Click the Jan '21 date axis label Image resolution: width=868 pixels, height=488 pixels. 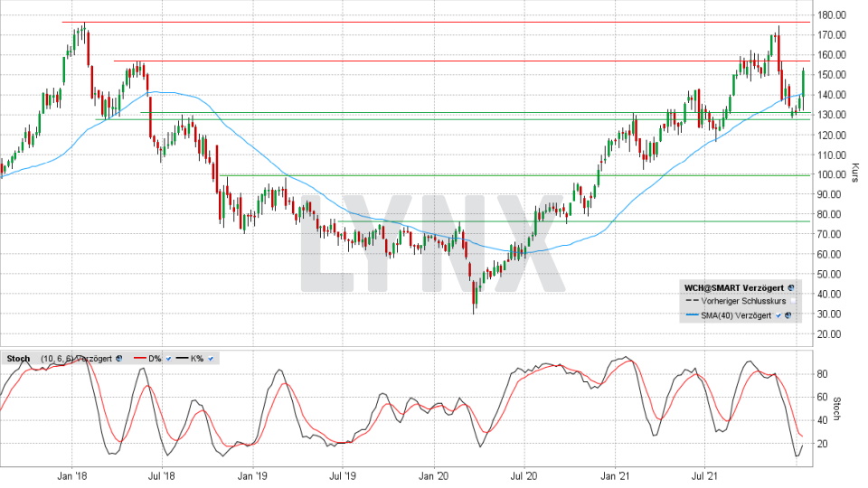[x=615, y=476]
